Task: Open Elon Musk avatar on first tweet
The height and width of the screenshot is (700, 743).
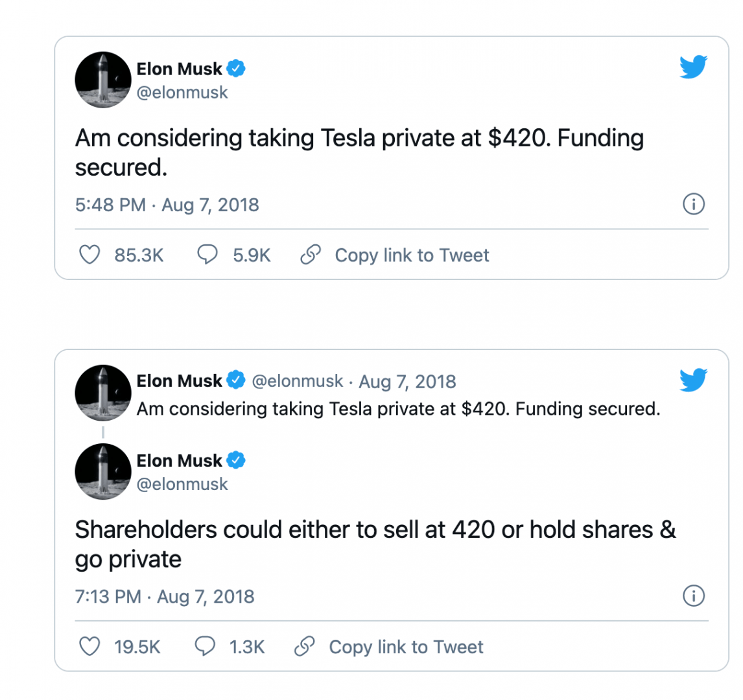Action: click(x=103, y=80)
